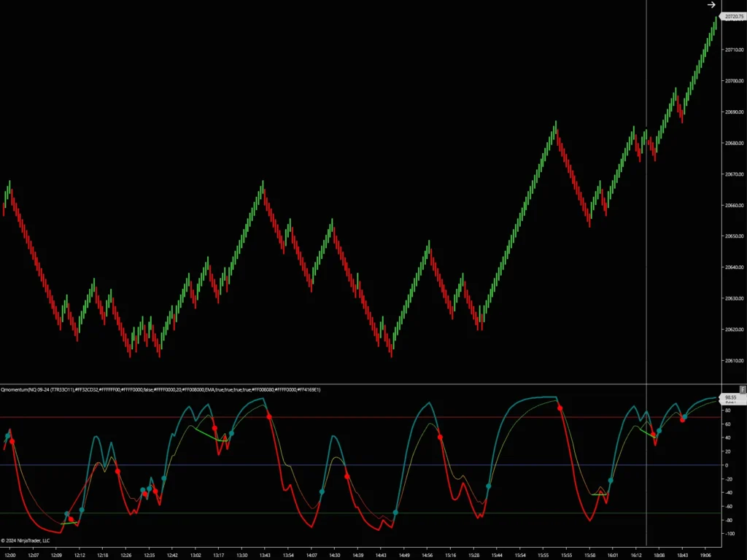This screenshot has width=747, height=560.
Task: Click the 0 level on the oscillator scale
Action: [x=727, y=465]
